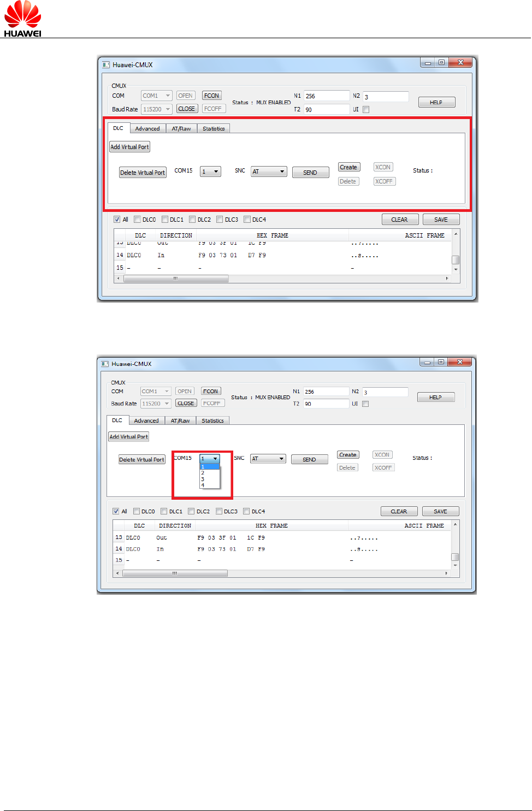The height and width of the screenshot is (811, 532).
Task: Click the Create button in lower window
Action: pos(348,454)
